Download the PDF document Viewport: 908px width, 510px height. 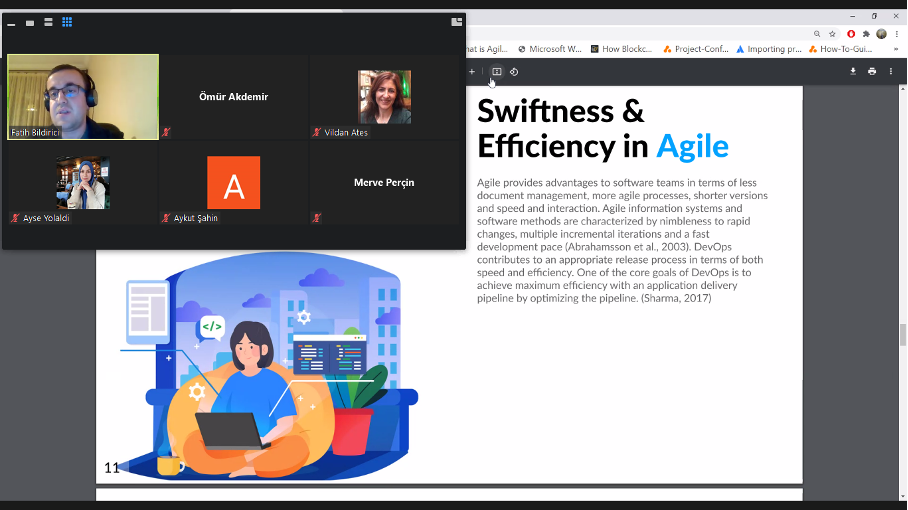(x=853, y=71)
